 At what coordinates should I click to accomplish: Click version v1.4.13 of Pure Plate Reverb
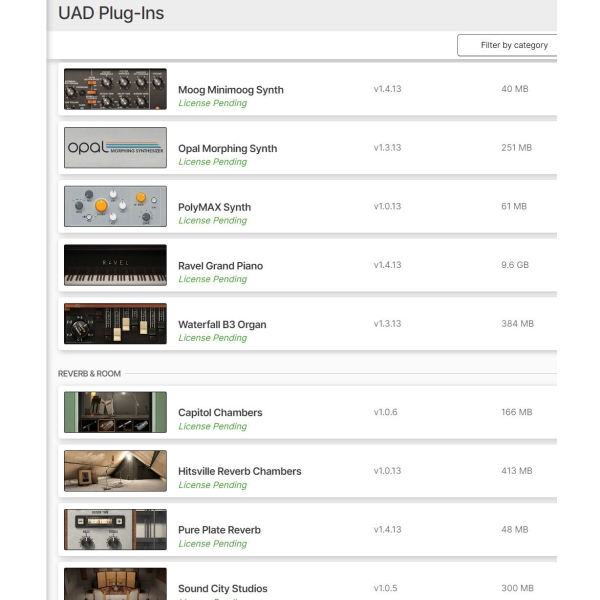[387, 530]
